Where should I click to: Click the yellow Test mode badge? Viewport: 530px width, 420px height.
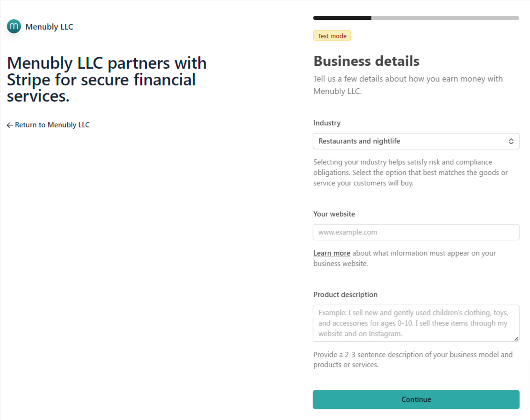point(332,36)
